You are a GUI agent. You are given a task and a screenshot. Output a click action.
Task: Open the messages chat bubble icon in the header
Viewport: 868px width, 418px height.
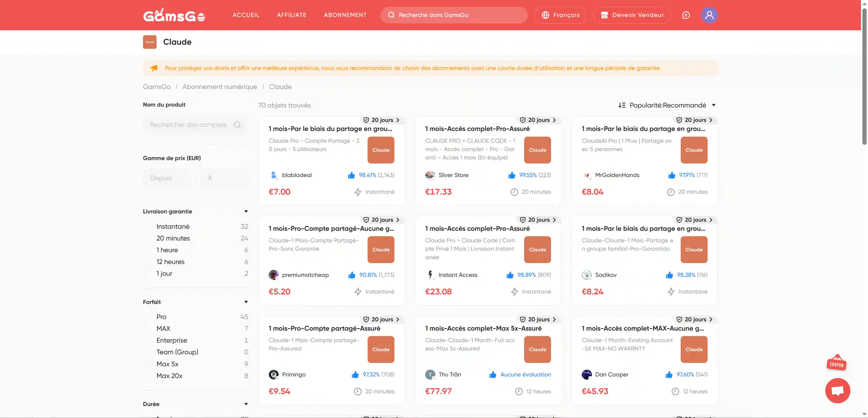[686, 15]
